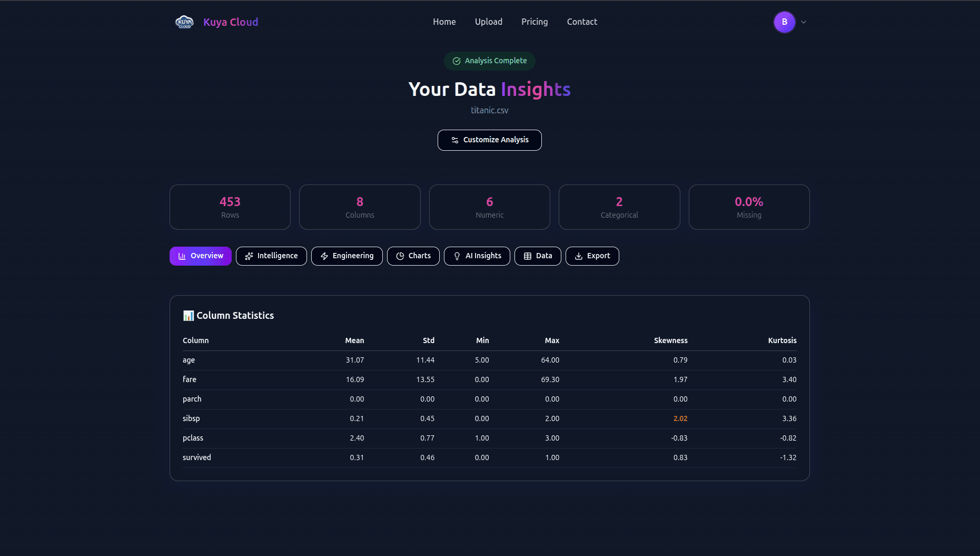Click the lightning bolt Engineering icon

(324, 256)
